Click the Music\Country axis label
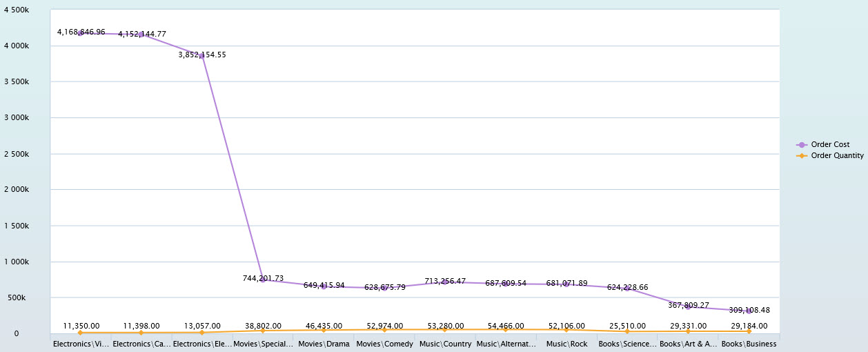 (445, 344)
